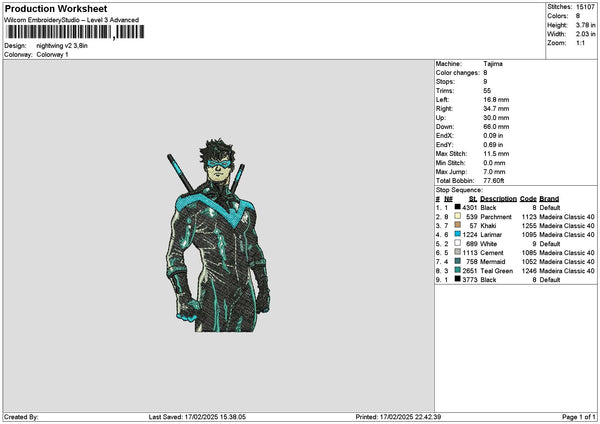The width and height of the screenshot is (600, 424).
Task: Click the Down value '66.0 mm'
Action: click(x=496, y=127)
